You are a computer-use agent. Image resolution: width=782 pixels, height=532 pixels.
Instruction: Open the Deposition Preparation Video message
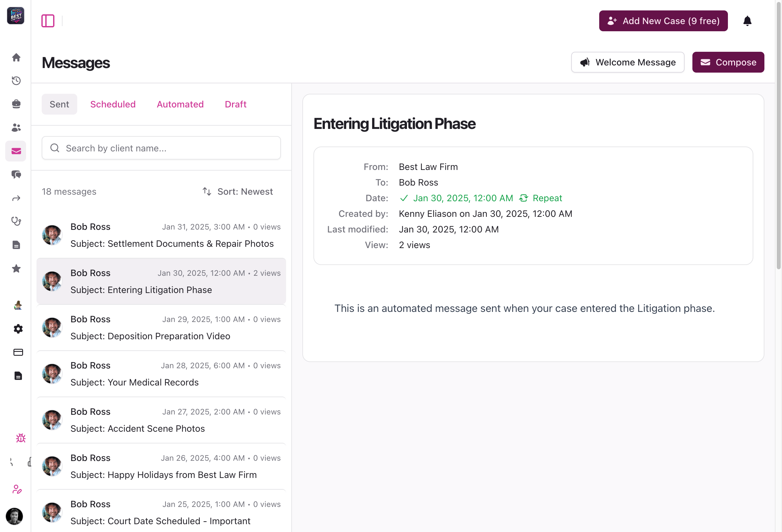161,328
